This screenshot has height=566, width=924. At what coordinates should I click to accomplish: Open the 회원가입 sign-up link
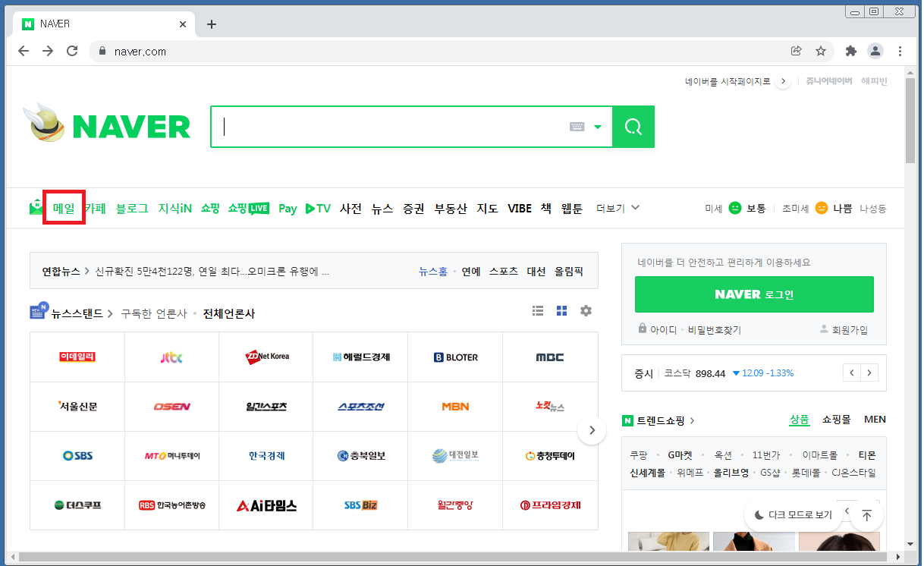click(x=844, y=330)
